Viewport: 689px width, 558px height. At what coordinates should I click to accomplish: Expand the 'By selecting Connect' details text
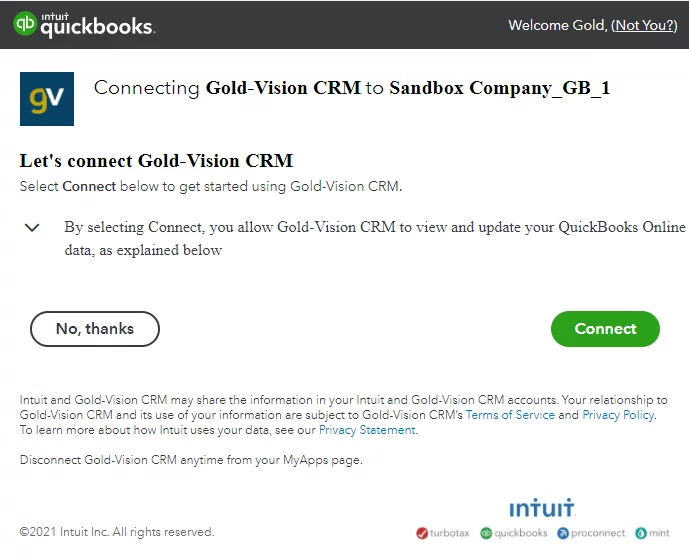coord(375,238)
